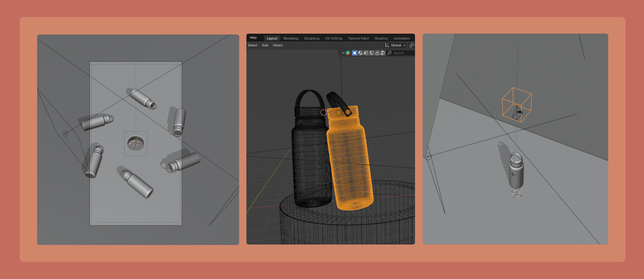Click the transform axes icon before Global
644x279 pixels.
pyautogui.click(x=387, y=45)
